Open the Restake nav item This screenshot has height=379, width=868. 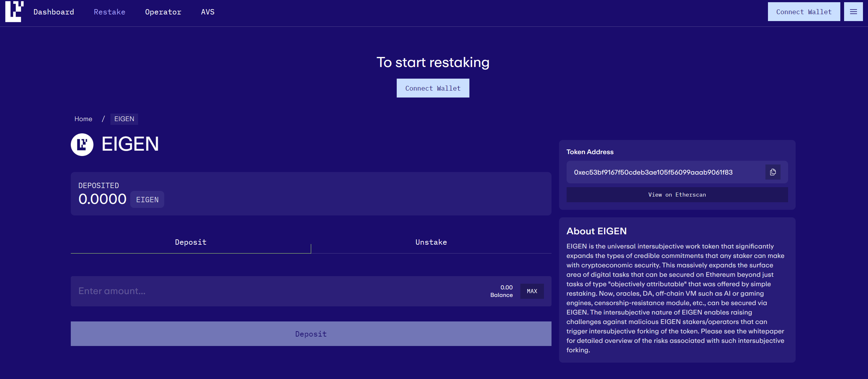pos(109,12)
